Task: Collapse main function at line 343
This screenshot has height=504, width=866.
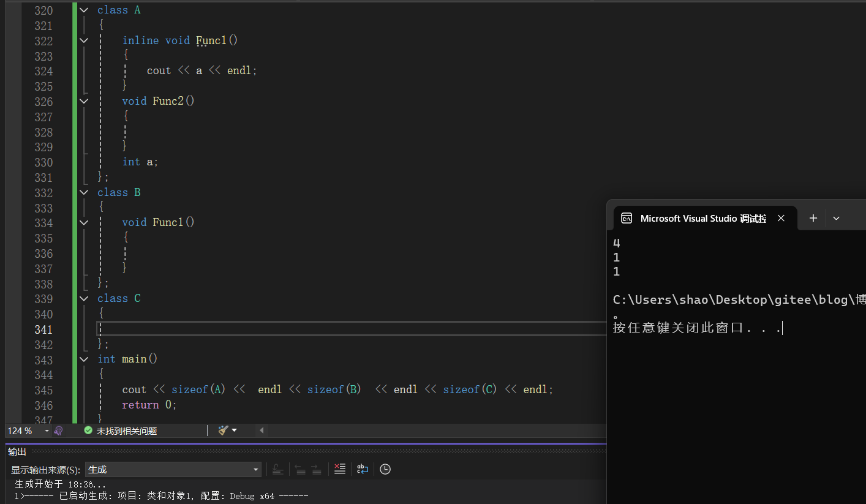Action: pos(84,359)
